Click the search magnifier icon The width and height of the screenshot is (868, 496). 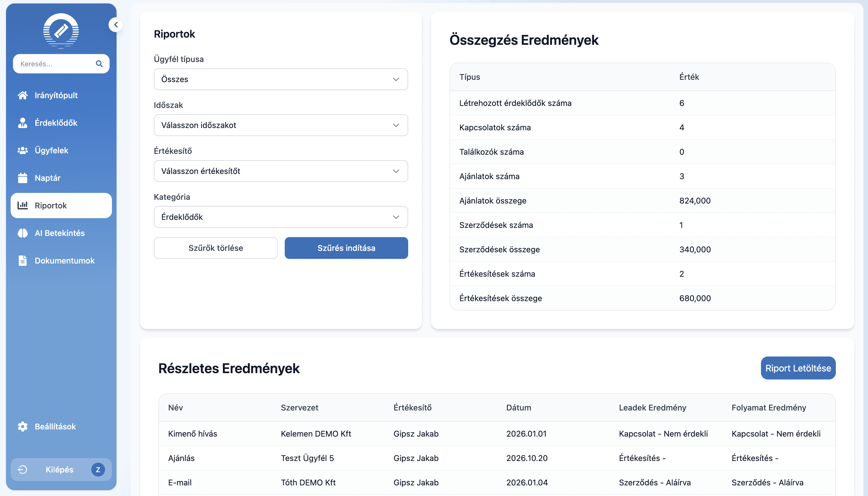pyautogui.click(x=100, y=64)
